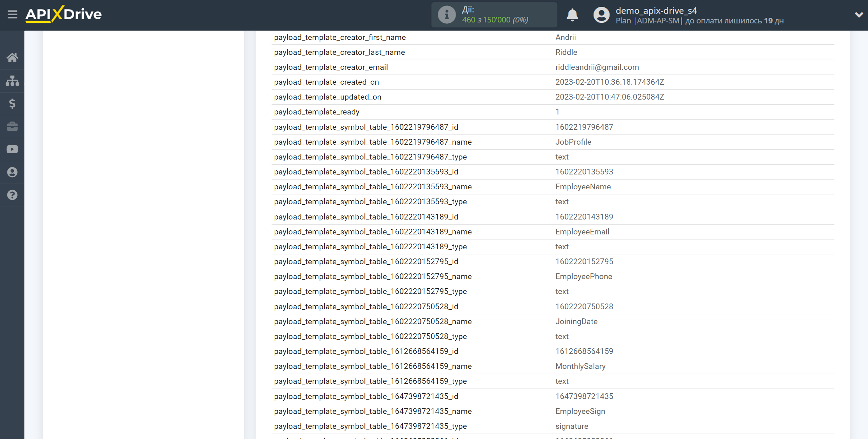The height and width of the screenshot is (439, 868).
Task: Click the actions counter 460 of 150'000
Action: click(x=495, y=20)
